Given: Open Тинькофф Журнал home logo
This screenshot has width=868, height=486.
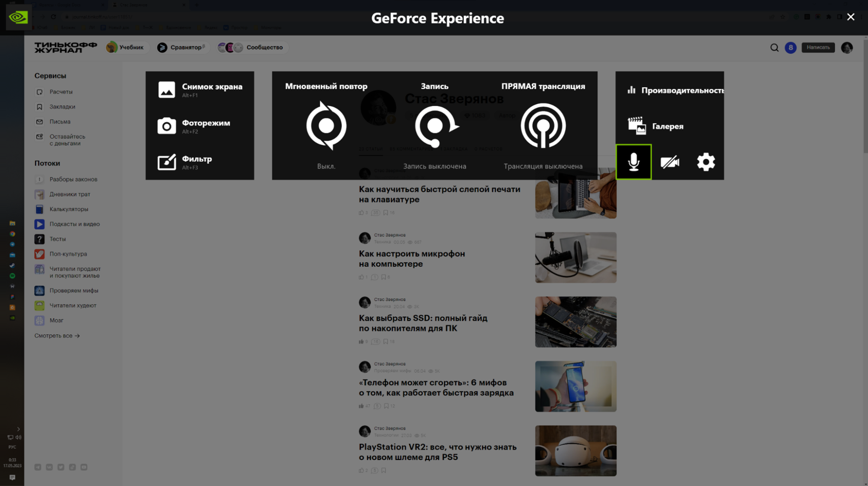Looking at the screenshot, I should click(x=66, y=47).
